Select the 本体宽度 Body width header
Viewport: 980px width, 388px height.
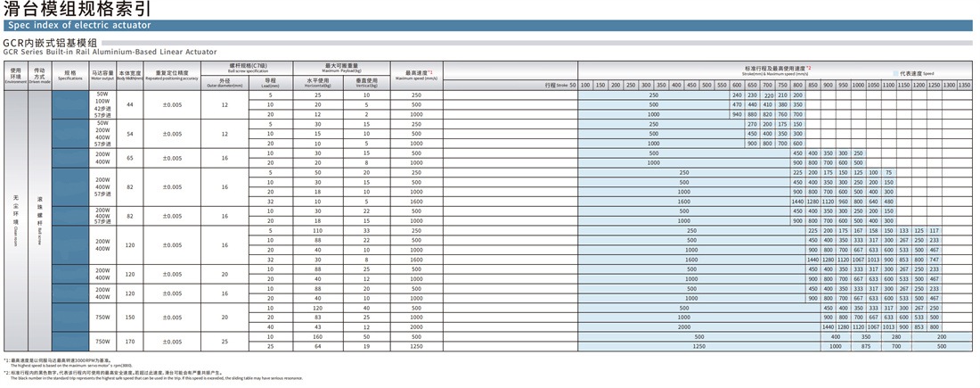point(130,76)
